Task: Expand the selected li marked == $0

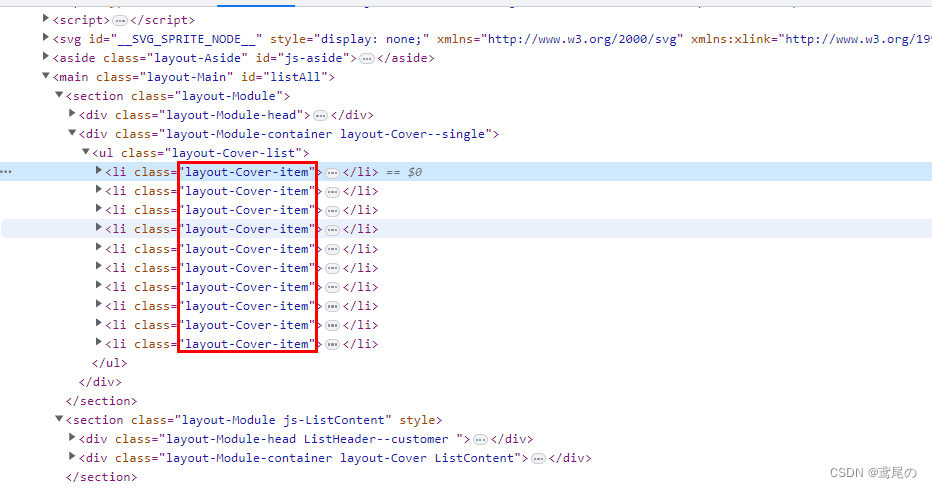Action: pyautogui.click(x=99, y=171)
